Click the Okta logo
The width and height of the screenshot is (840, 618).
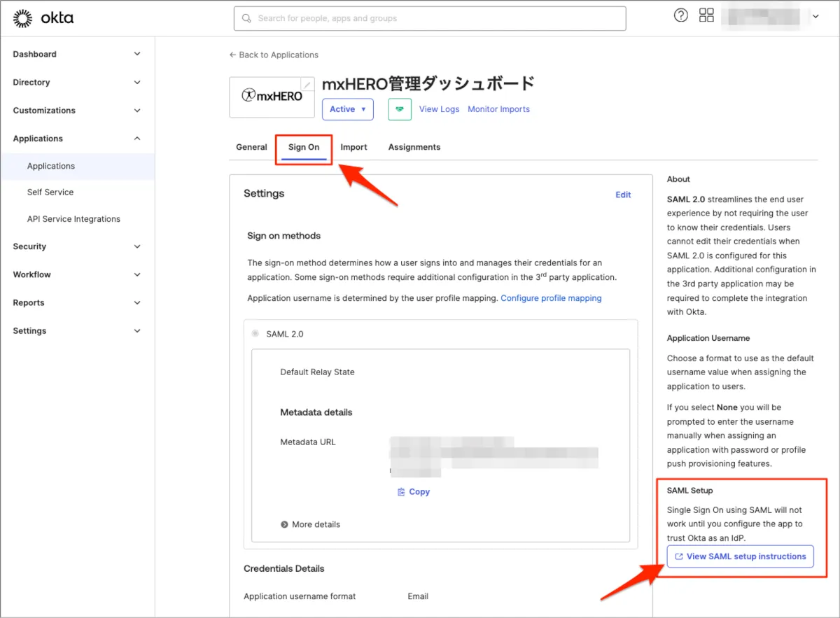click(43, 18)
